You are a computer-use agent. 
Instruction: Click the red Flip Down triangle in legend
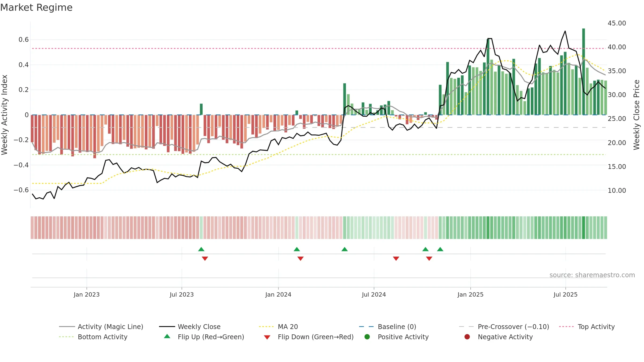[267, 337]
